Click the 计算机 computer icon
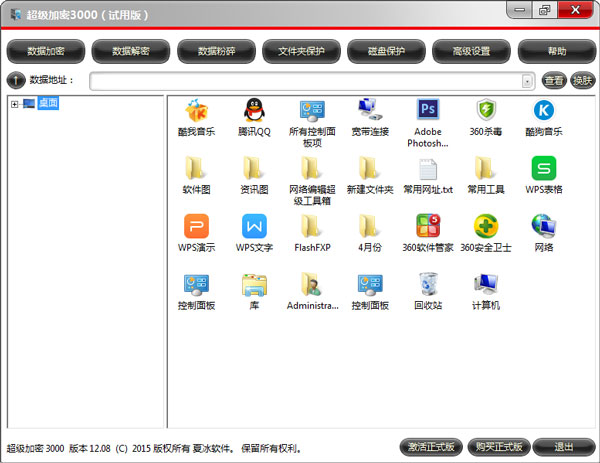 [x=486, y=284]
